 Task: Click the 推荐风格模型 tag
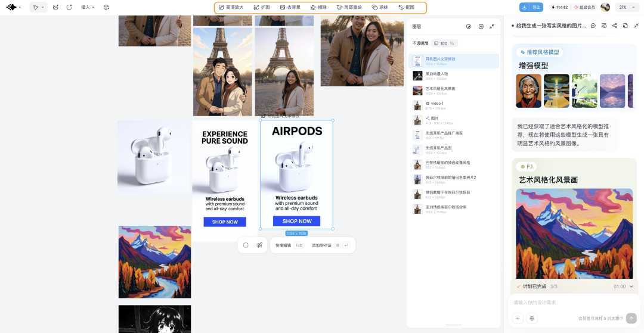(540, 52)
